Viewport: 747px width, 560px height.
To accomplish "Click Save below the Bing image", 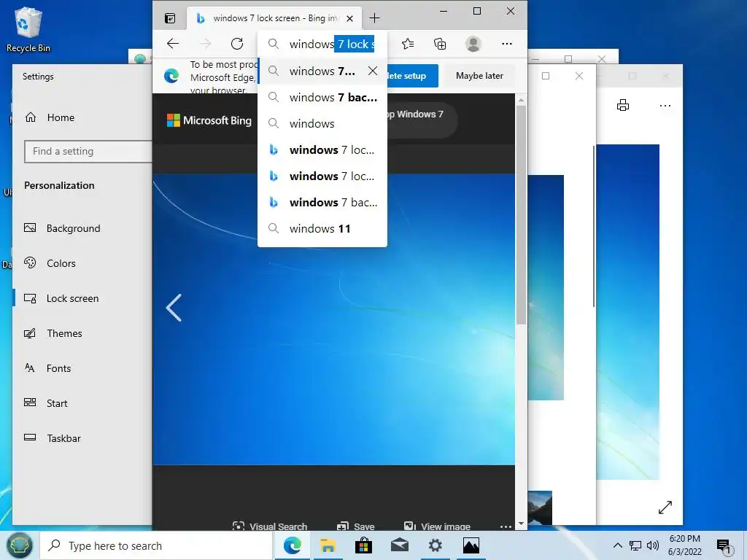I will tap(355, 526).
